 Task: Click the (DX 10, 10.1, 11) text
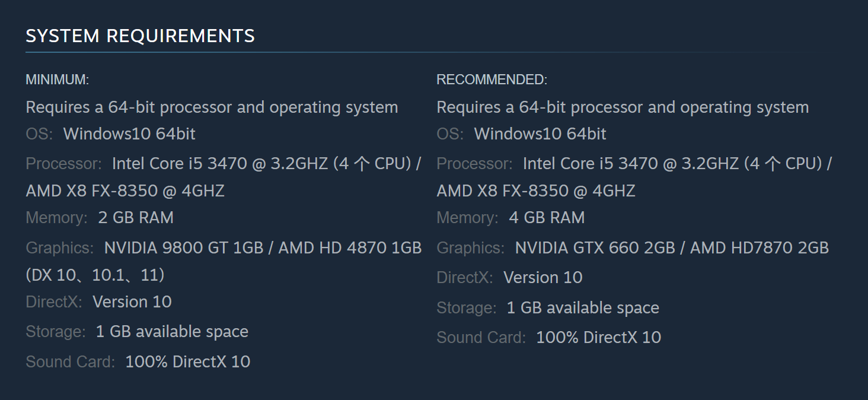tap(95, 275)
